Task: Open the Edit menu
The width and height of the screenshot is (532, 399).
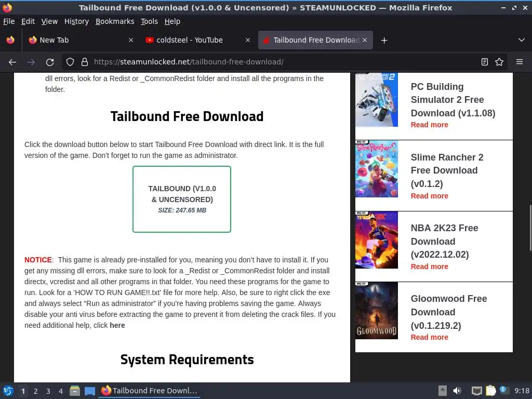Action: pyautogui.click(x=28, y=21)
